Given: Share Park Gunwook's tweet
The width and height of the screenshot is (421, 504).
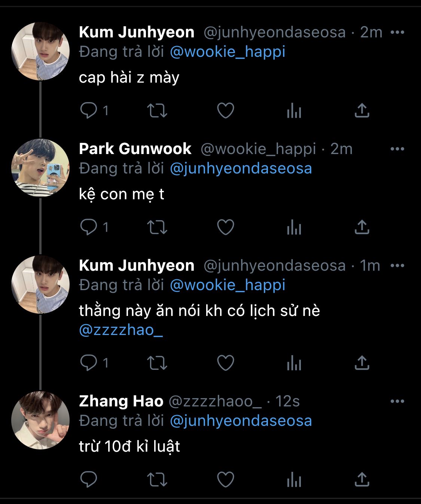Looking at the screenshot, I should pyautogui.click(x=362, y=227).
